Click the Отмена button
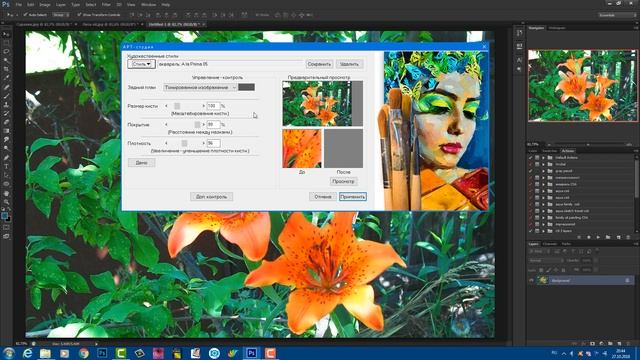The width and height of the screenshot is (640, 360). 322,197
